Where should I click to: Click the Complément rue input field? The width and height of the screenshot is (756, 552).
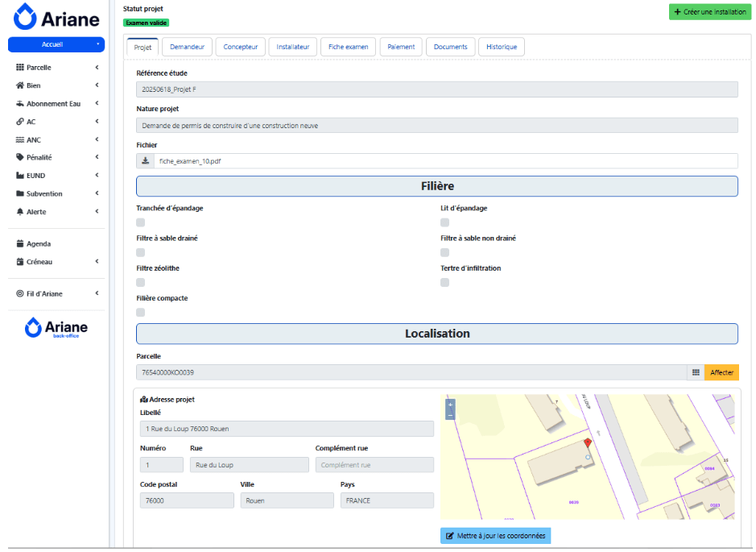[x=374, y=465]
